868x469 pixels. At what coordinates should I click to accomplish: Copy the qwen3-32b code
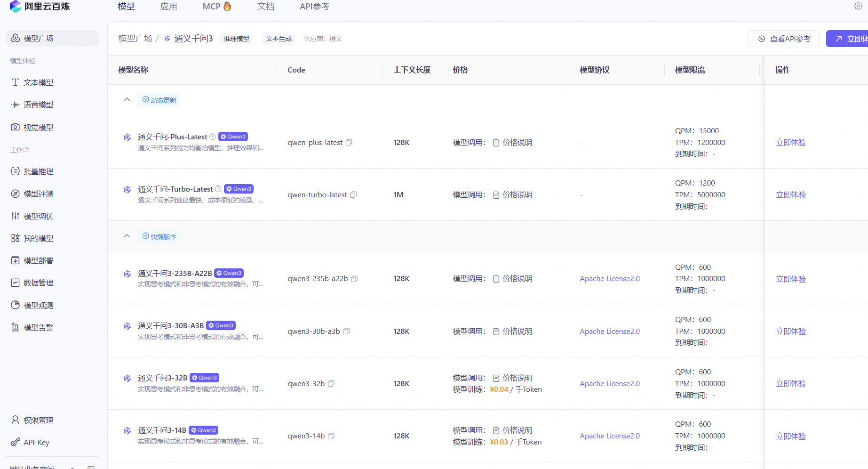pyautogui.click(x=331, y=383)
